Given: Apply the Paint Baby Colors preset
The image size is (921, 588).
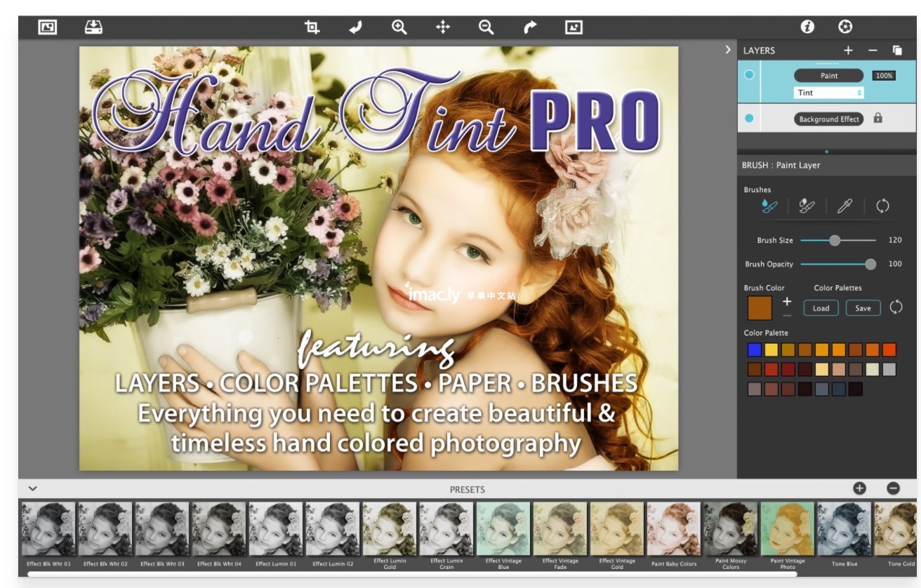Looking at the screenshot, I should [674, 535].
